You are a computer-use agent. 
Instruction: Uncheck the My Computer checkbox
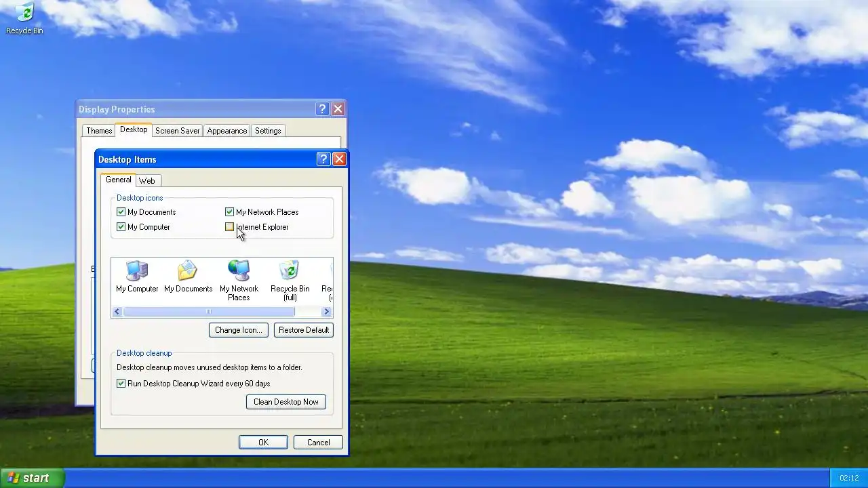121,227
